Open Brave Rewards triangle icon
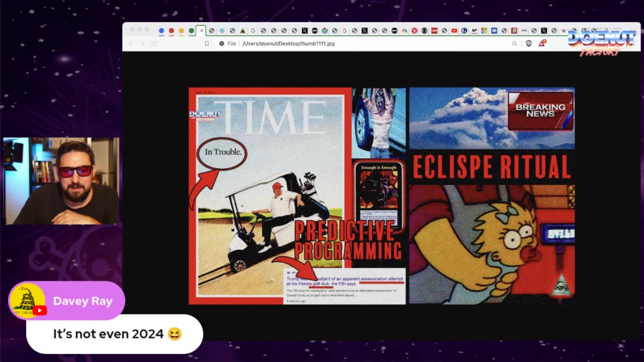This screenshot has height=362, width=644. coord(542,44)
